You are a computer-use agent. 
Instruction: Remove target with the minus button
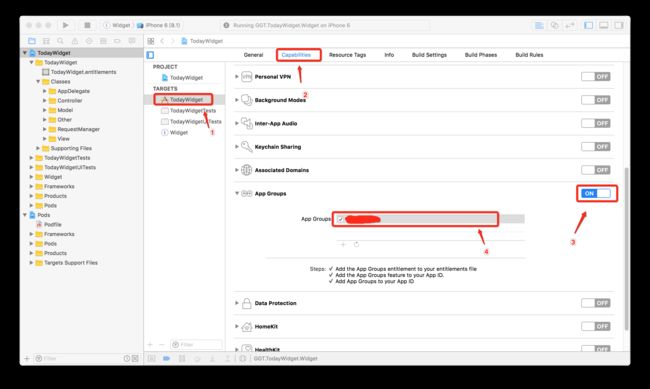162,345
